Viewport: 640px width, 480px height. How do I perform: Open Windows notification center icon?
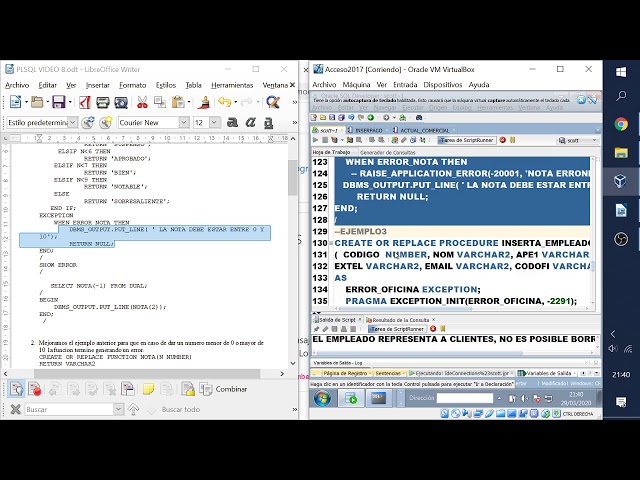tap(621, 402)
